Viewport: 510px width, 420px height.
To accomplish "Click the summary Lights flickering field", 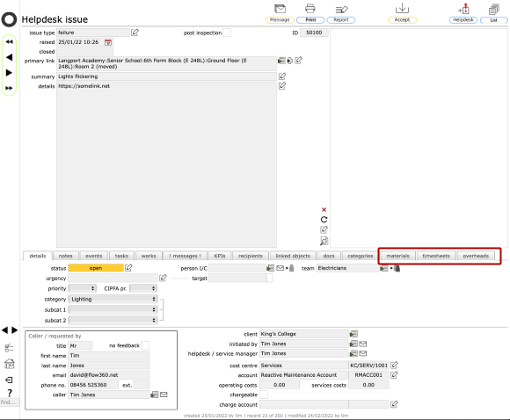I will pyautogui.click(x=166, y=76).
